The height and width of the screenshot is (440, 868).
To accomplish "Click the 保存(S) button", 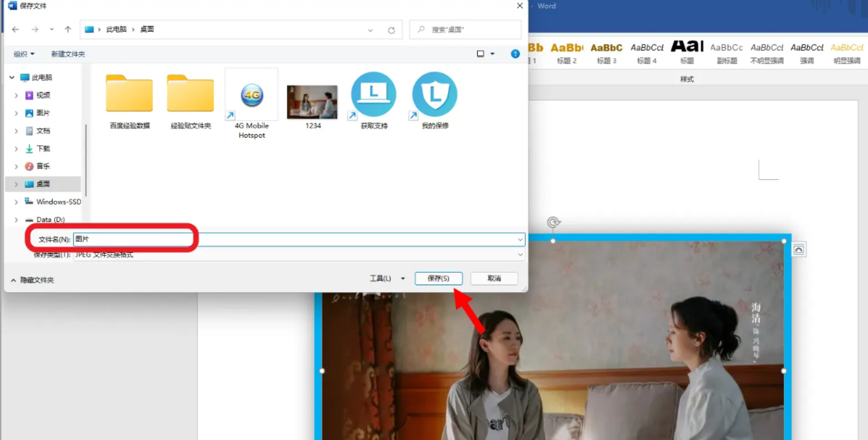I will coord(438,278).
